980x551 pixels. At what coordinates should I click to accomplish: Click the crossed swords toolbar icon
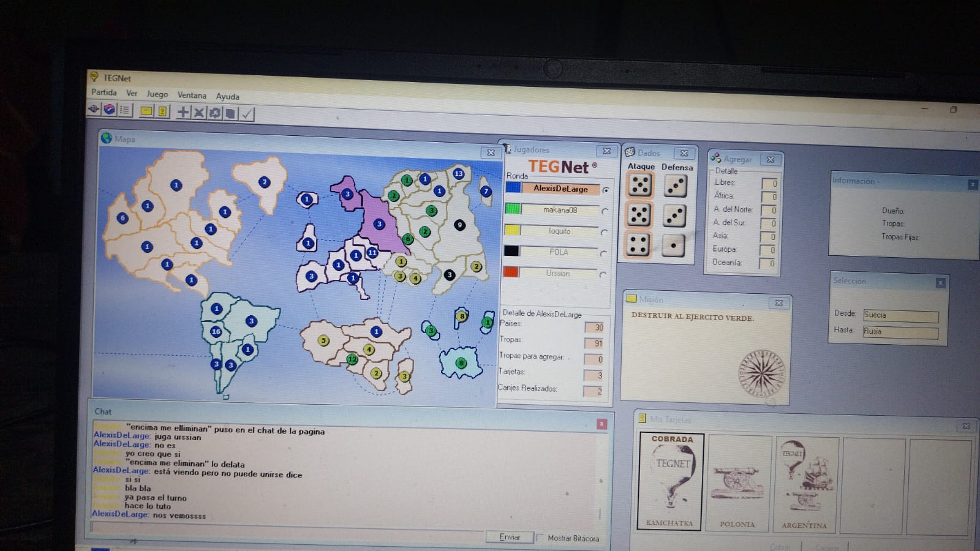click(198, 113)
